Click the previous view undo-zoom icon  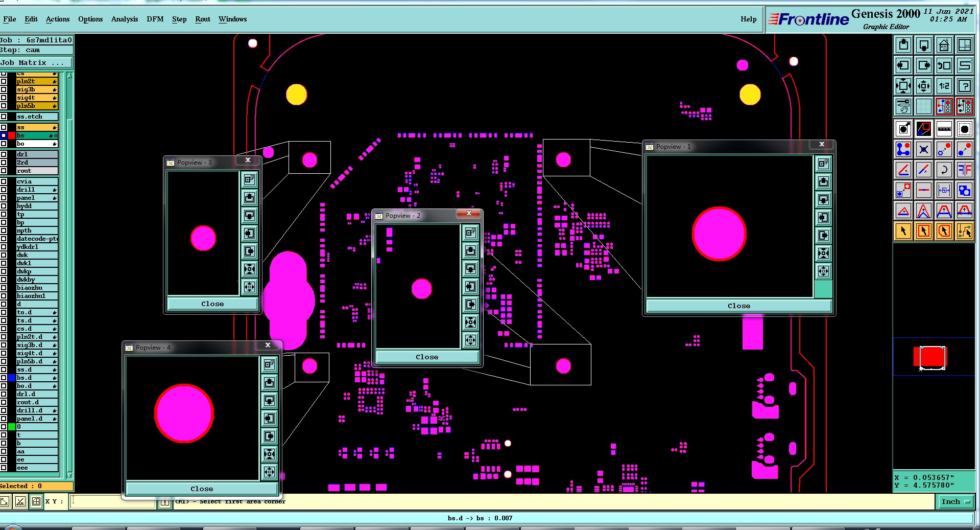(x=944, y=65)
